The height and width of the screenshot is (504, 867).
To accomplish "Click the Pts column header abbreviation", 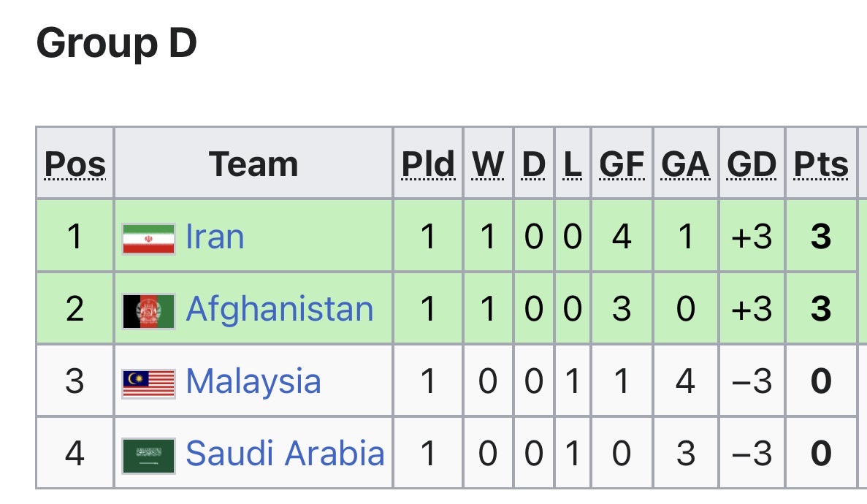I will coord(821,164).
